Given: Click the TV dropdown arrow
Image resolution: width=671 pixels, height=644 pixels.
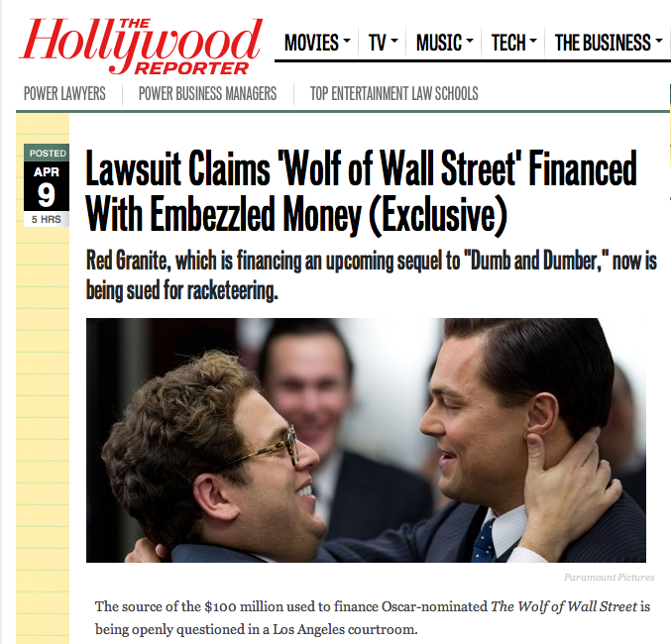Looking at the screenshot, I should (394, 41).
